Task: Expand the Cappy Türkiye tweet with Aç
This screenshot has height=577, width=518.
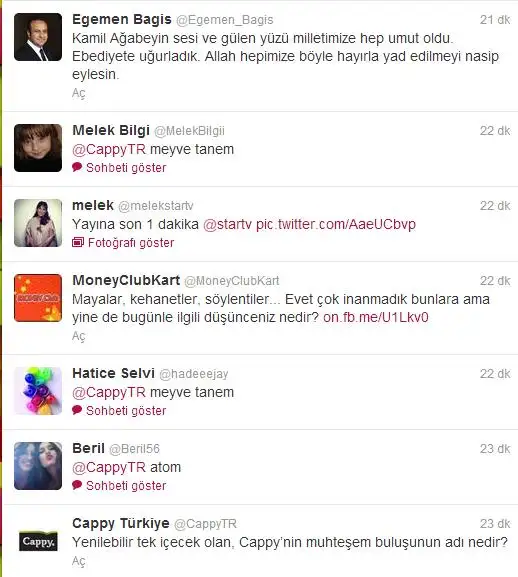Action: point(79,561)
